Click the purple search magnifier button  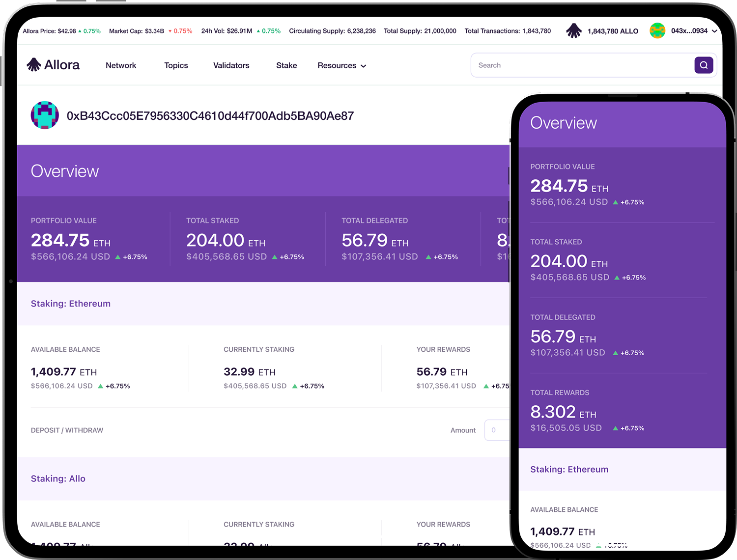[x=703, y=65]
